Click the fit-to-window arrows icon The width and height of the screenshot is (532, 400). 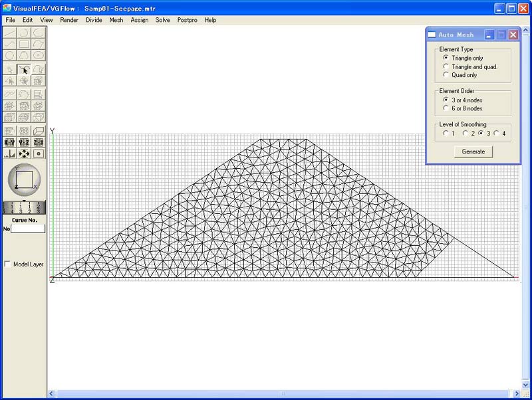pyautogui.click(x=25, y=153)
